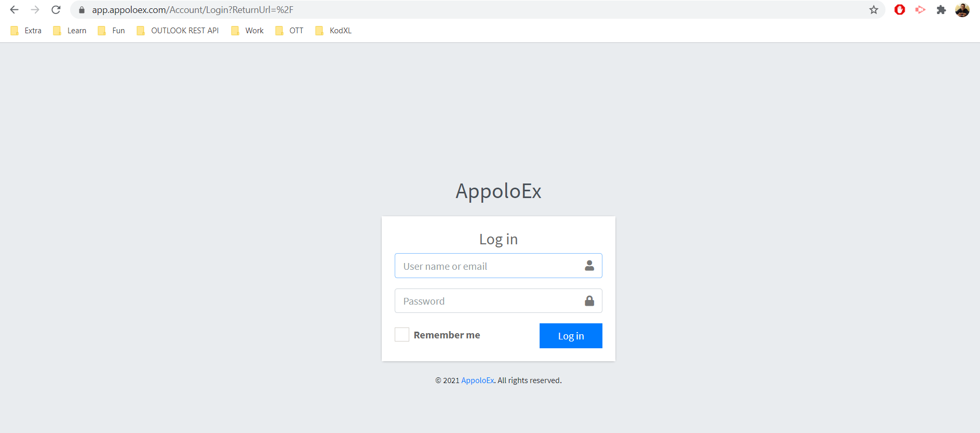This screenshot has height=433, width=980.
Task: Focus the User name or email field
Action: [488, 266]
